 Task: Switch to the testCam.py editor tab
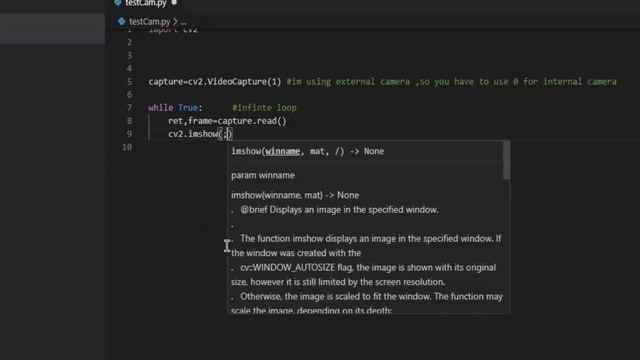click(x=146, y=3)
